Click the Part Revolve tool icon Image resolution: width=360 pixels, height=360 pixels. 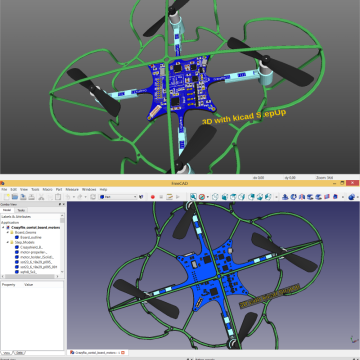[294, 197]
